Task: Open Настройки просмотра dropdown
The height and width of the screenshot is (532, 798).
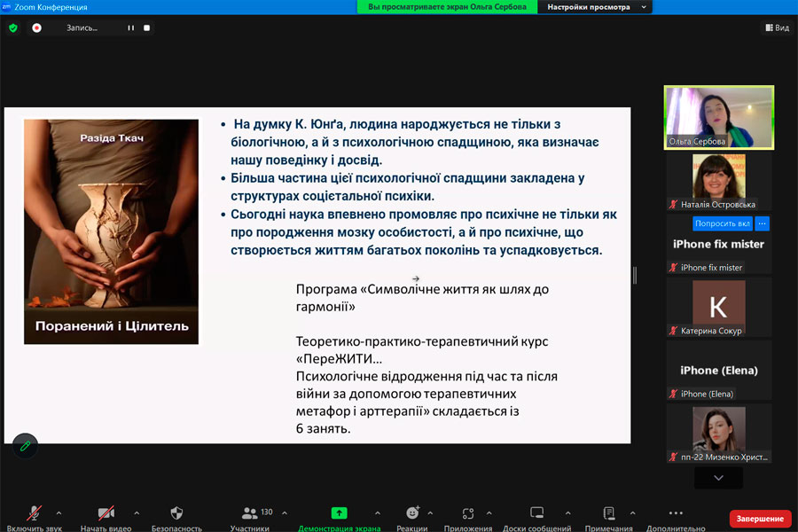Action: click(595, 7)
